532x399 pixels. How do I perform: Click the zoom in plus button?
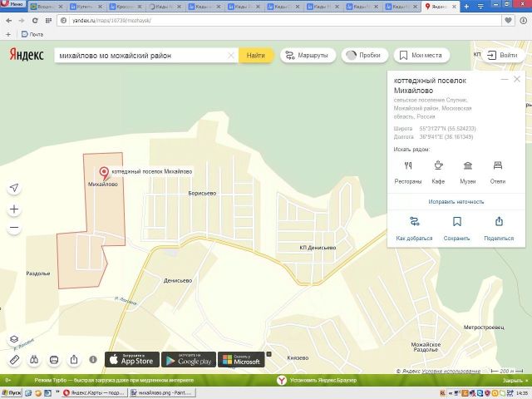14,209
